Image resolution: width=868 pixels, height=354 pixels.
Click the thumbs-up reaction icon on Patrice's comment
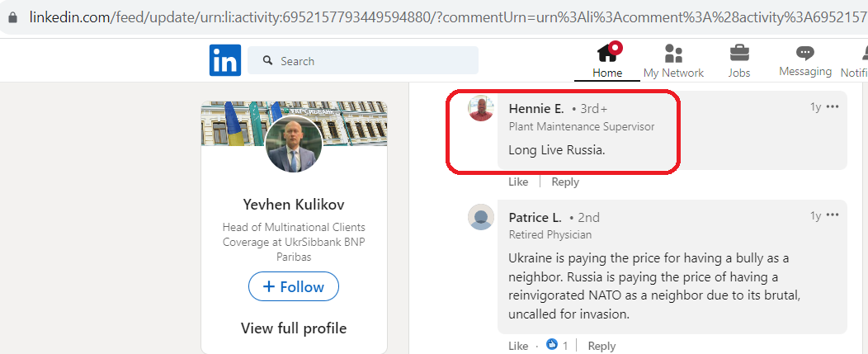[x=551, y=345]
